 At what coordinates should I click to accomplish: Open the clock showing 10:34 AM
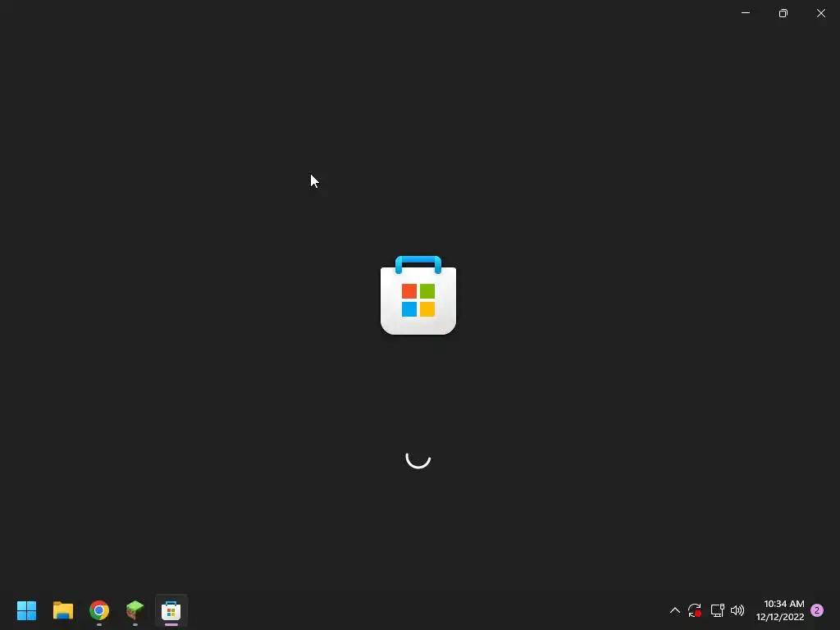click(780, 610)
